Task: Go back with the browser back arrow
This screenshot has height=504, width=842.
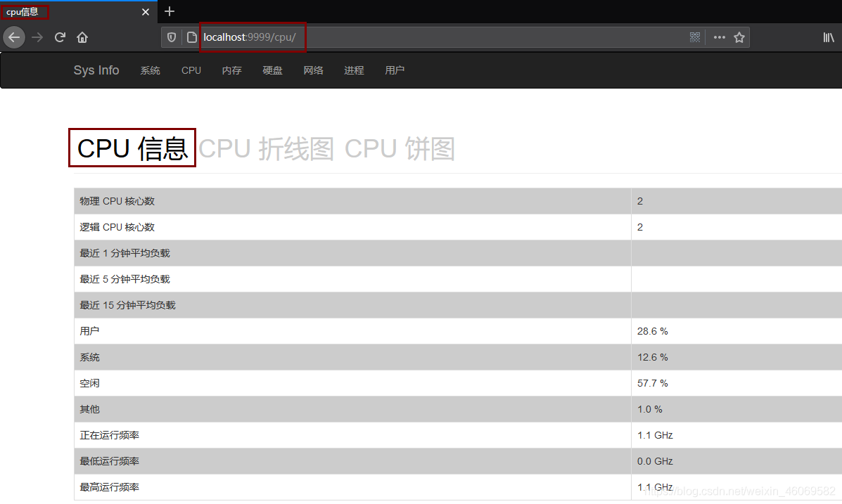Action: click(14, 37)
